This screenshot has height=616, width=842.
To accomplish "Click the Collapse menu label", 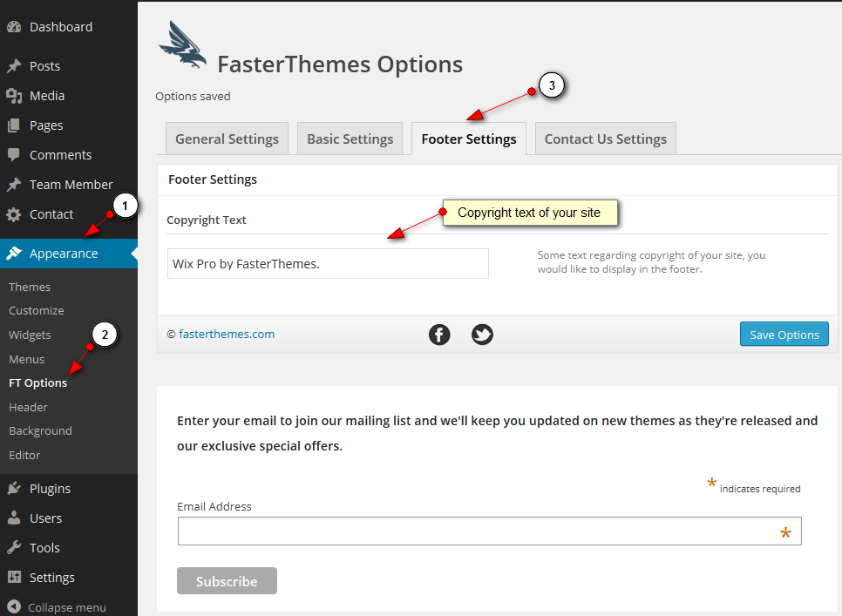I will (67, 607).
